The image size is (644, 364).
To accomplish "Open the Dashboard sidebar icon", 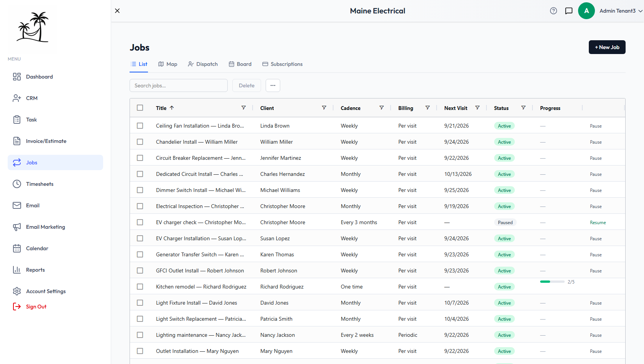I will coord(17,77).
